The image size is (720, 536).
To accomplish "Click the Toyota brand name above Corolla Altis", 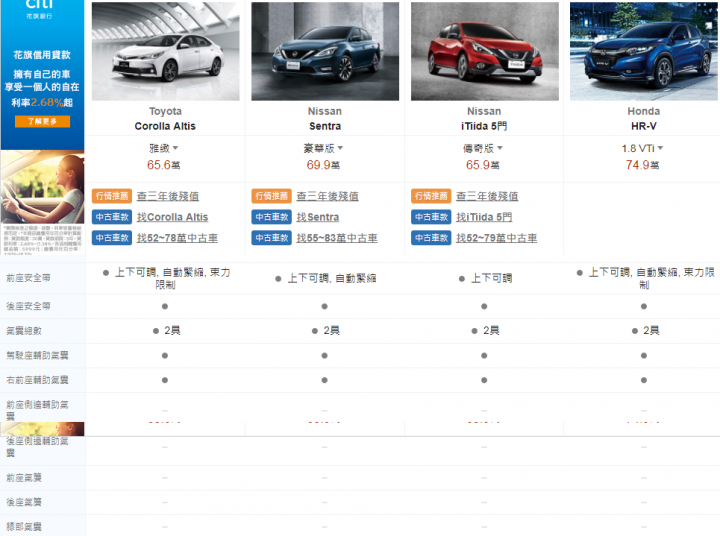I will (x=165, y=111).
